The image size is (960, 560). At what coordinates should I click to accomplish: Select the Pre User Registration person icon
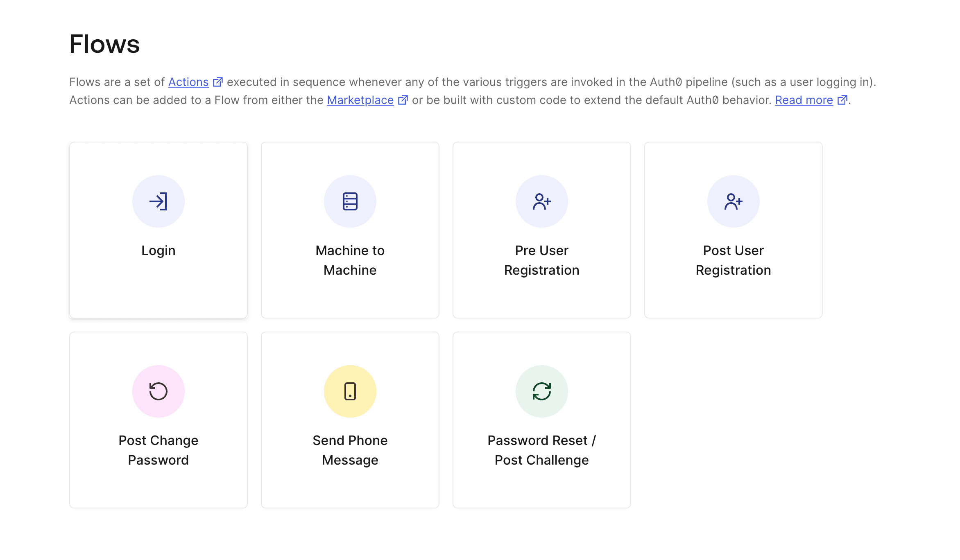(541, 201)
